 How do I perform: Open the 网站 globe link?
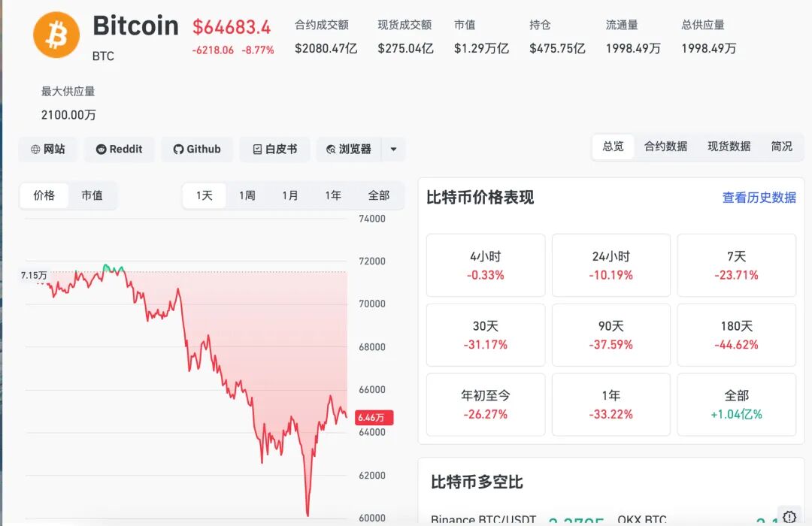click(48, 149)
